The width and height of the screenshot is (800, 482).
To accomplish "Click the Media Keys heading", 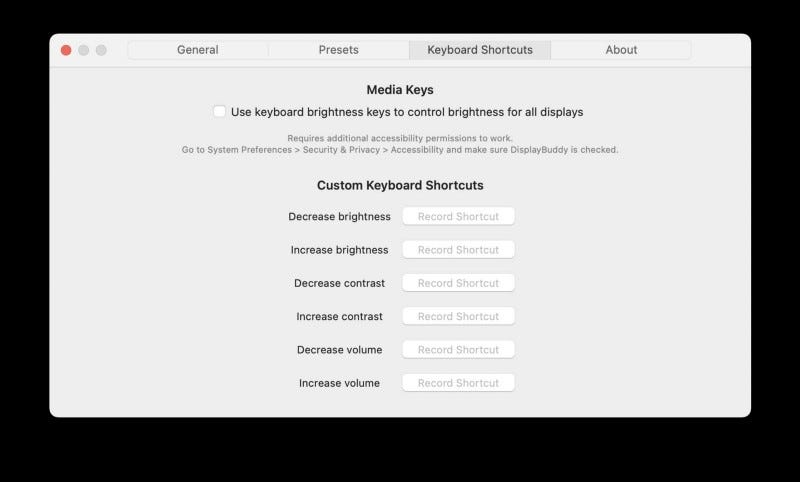I will tap(400, 90).
